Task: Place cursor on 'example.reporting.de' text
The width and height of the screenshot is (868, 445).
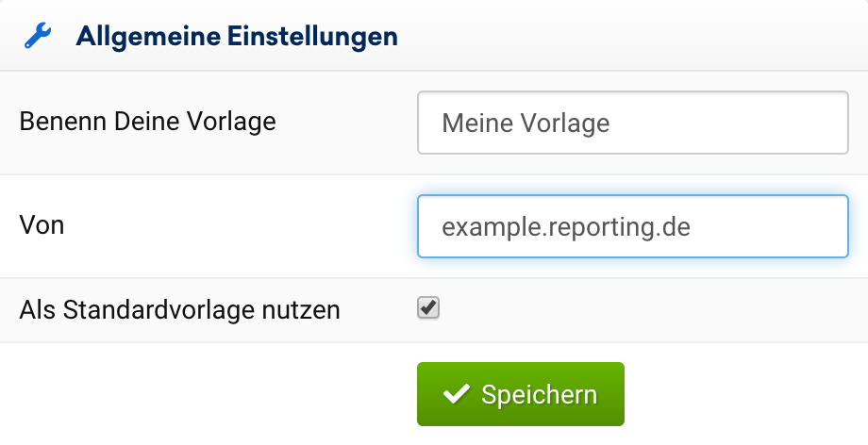Action: (x=566, y=226)
